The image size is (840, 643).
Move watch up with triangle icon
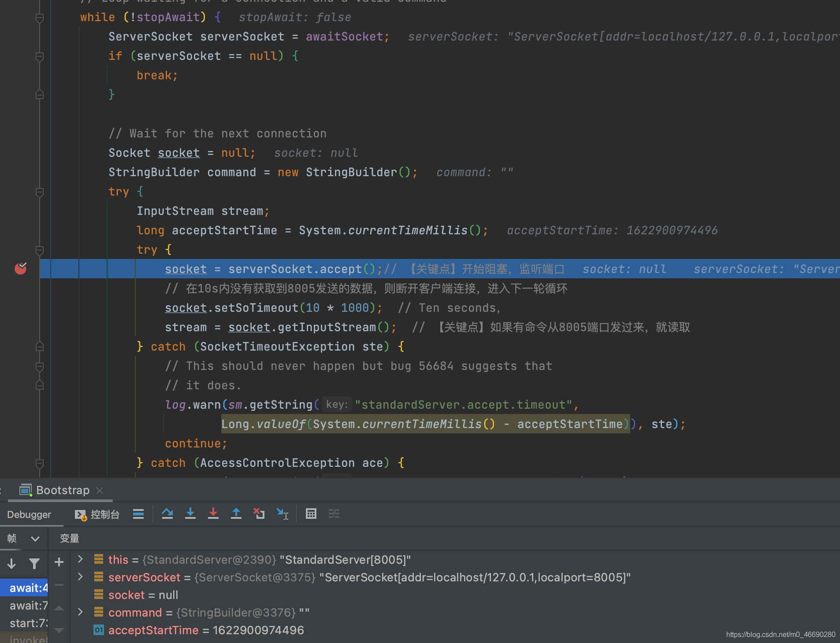pos(59,608)
